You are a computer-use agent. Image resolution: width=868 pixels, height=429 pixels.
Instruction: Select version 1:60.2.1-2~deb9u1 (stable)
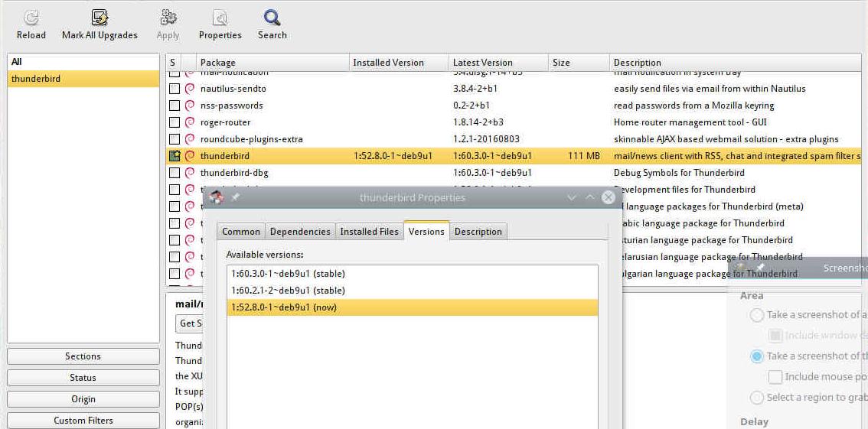(413, 291)
